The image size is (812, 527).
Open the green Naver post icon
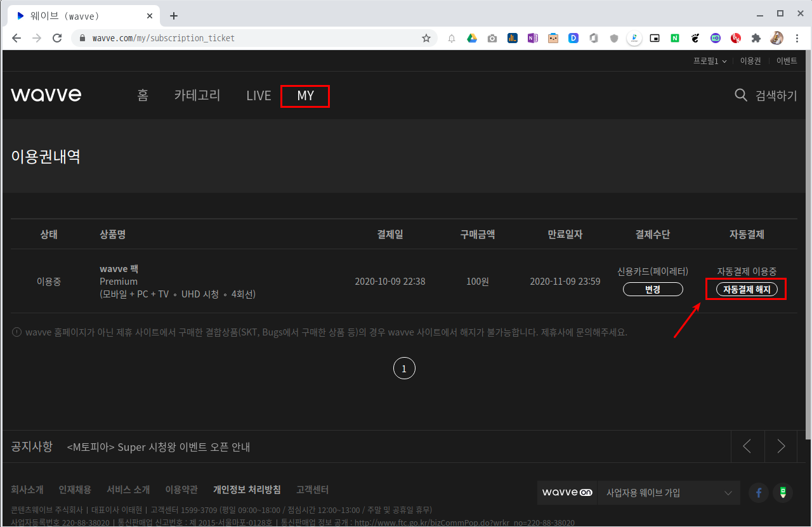(783, 492)
